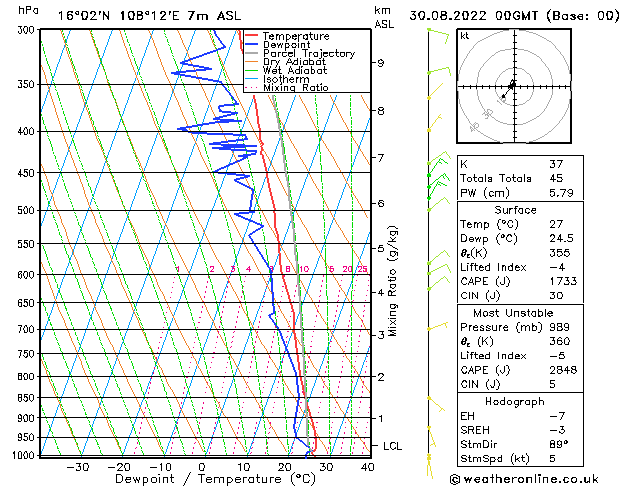Click the gray Parcel Trajectory legend swatch
The width and height of the screenshot is (629, 486).
tap(252, 53)
